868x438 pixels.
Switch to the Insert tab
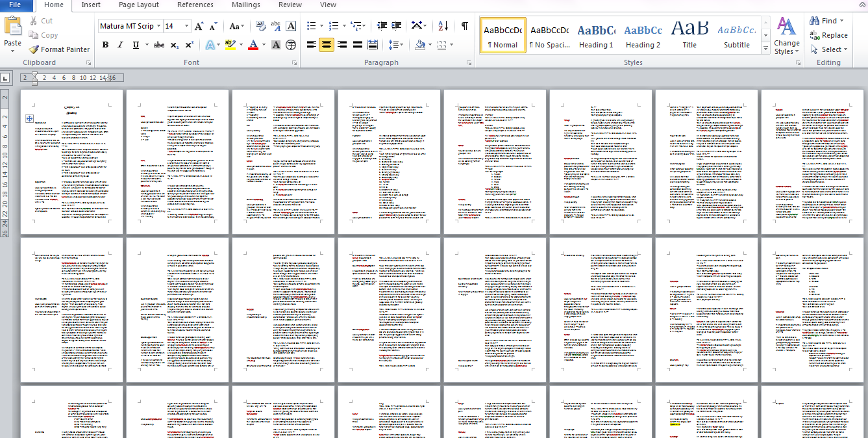coord(91,5)
